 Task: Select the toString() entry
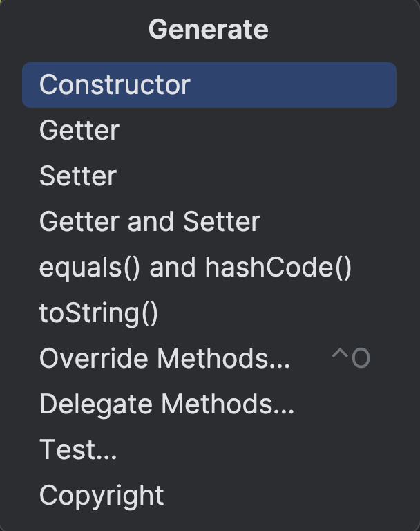point(99,313)
